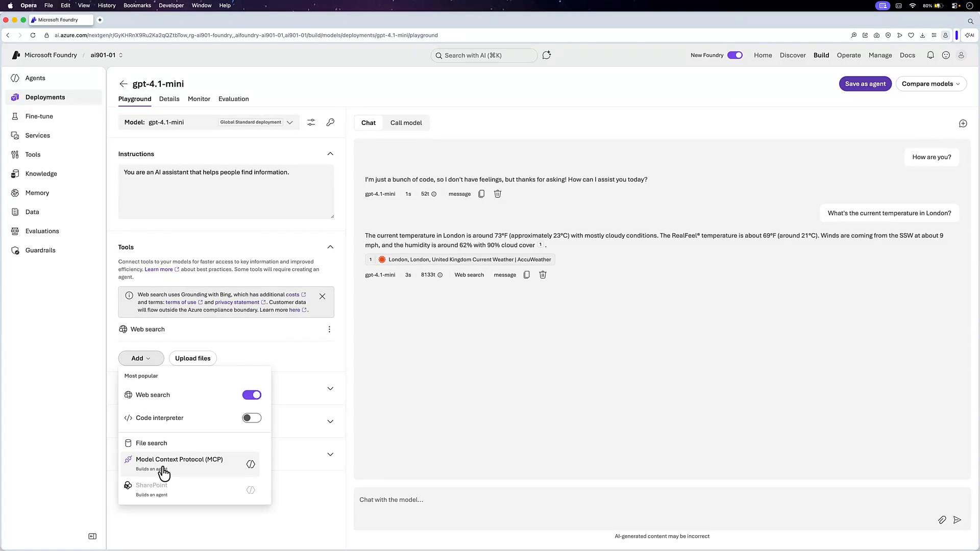Open Compare models dropdown
980x551 pixels.
point(931,84)
